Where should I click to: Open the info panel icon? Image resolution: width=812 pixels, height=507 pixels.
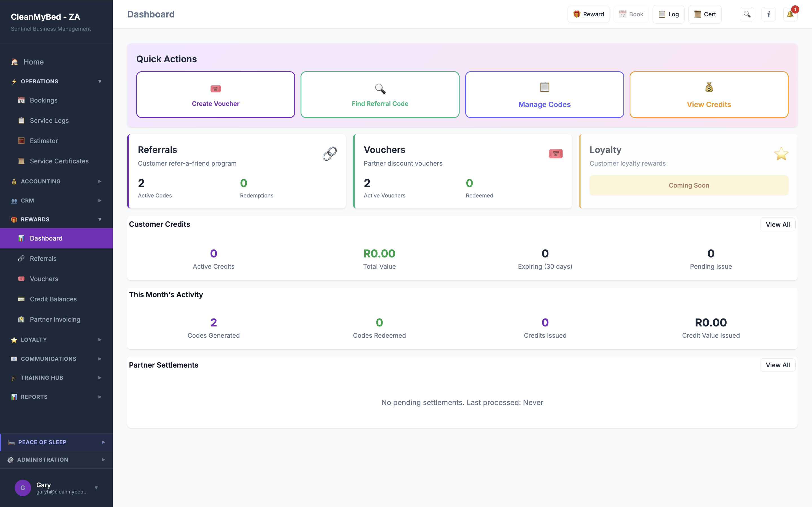click(x=768, y=14)
